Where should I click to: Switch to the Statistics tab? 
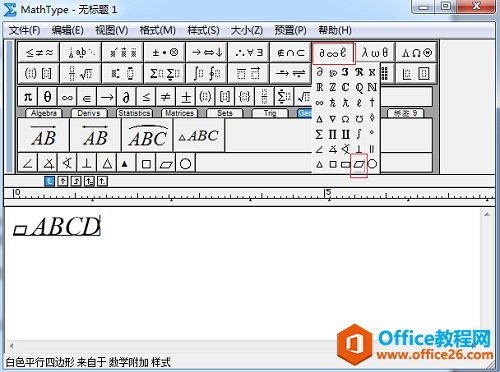134,113
